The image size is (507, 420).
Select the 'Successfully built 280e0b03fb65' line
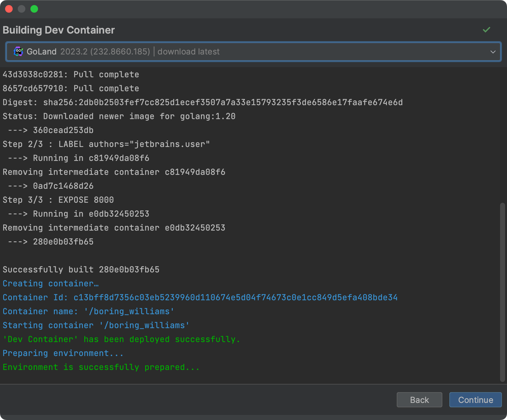pyautogui.click(x=81, y=269)
